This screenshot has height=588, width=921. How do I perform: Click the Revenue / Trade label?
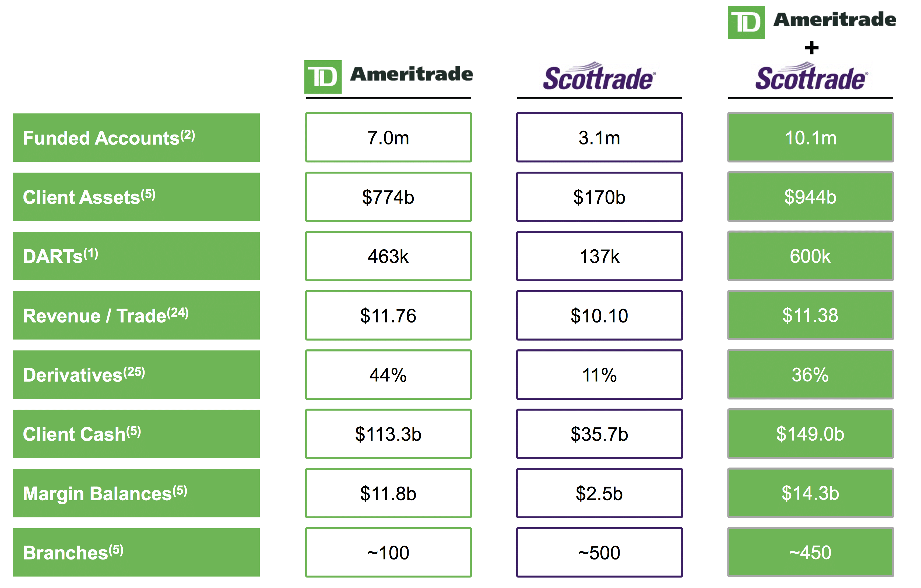point(136,316)
